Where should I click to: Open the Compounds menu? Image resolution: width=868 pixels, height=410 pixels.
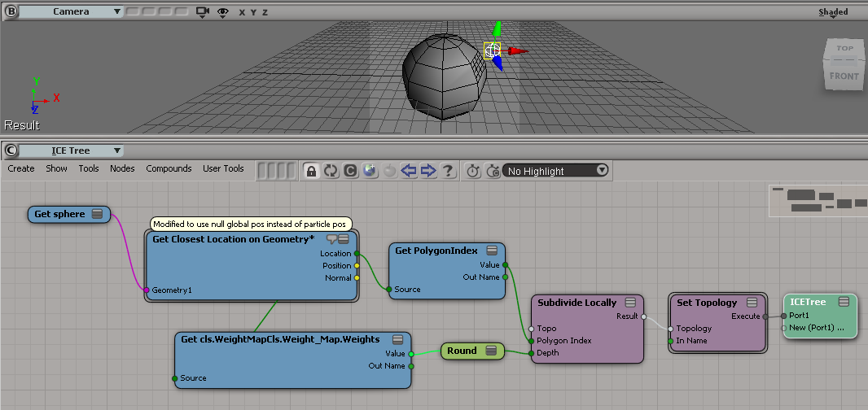(x=169, y=168)
